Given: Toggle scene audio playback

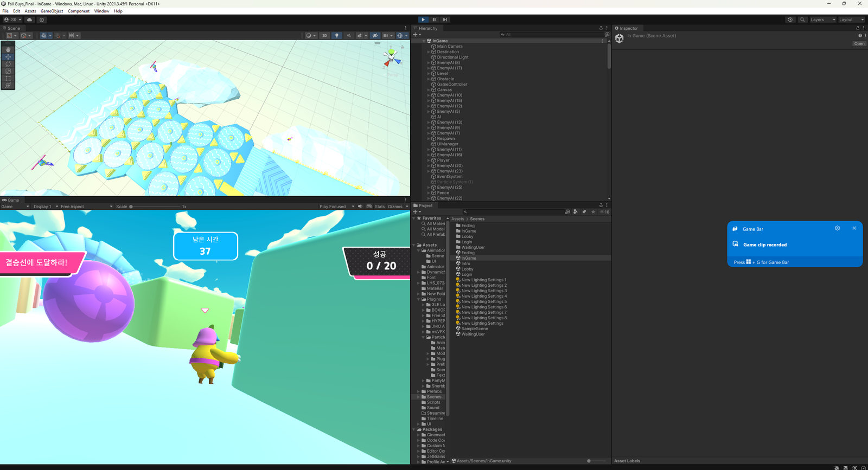Looking at the screenshot, I should pos(349,35).
